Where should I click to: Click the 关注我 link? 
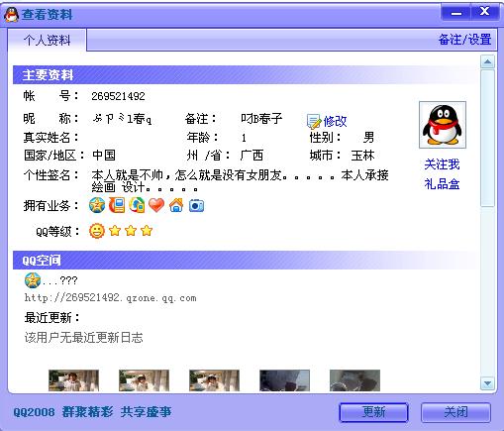(442, 164)
